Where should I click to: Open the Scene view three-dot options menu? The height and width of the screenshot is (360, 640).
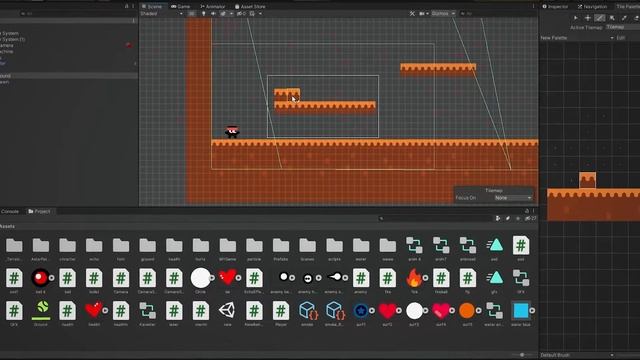coord(533,7)
